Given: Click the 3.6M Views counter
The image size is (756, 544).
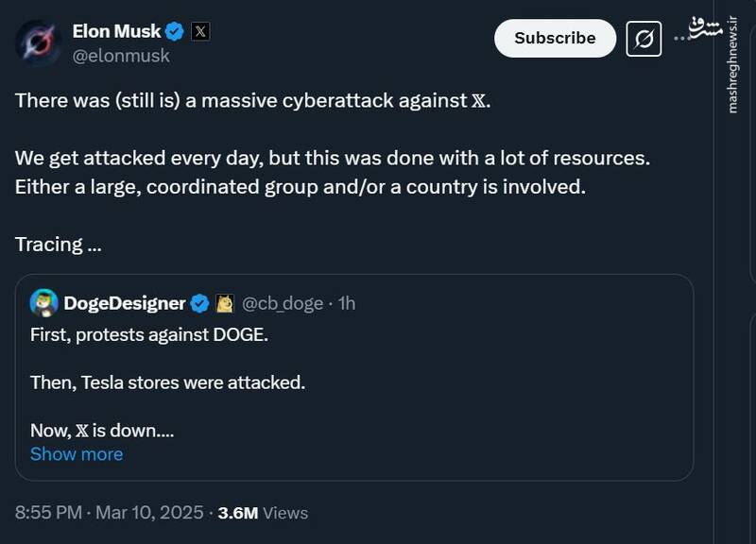Looking at the screenshot, I should tap(263, 513).
